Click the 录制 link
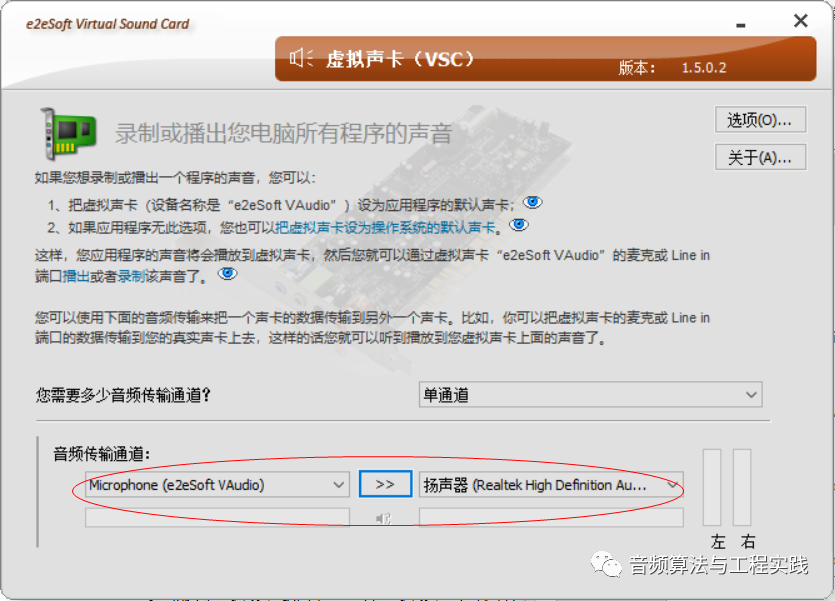The image size is (835, 601). 131,276
